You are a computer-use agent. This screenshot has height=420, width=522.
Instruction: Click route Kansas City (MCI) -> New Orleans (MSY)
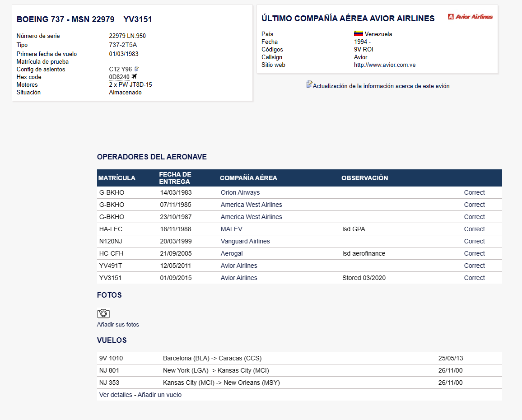(x=221, y=383)
